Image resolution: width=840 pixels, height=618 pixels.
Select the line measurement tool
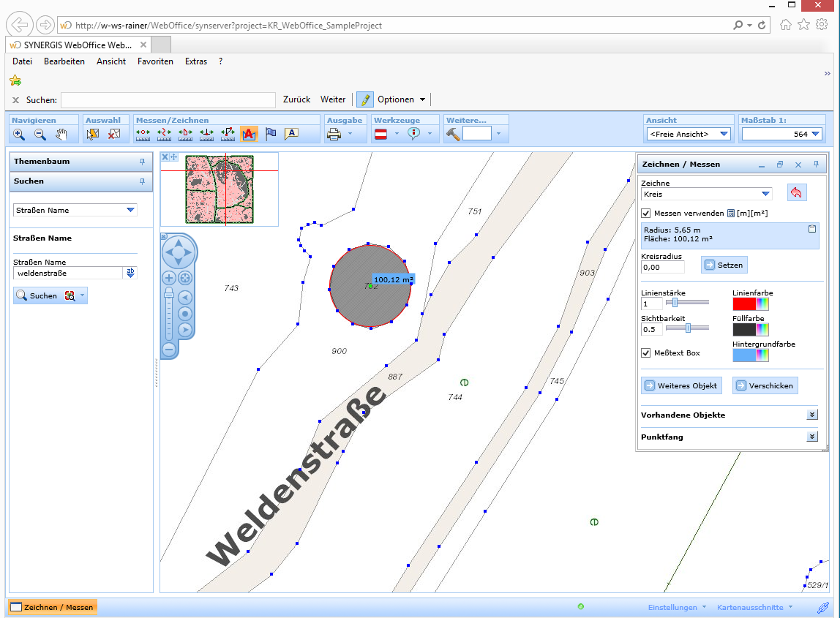pyautogui.click(x=163, y=134)
